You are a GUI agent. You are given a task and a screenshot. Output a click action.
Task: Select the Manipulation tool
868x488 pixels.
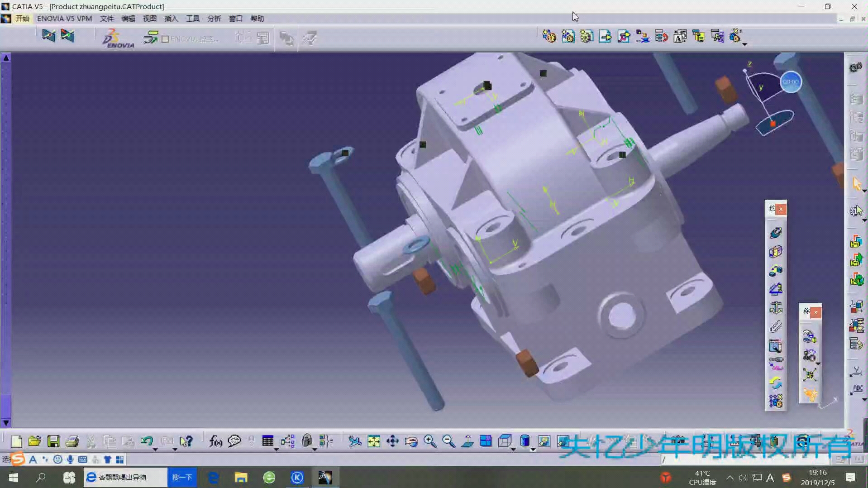tap(810, 336)
